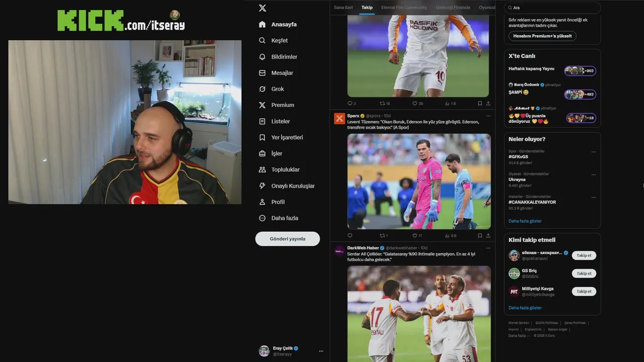
Task: Show more trends under Neler oluyor
Action: pos(525,221)
